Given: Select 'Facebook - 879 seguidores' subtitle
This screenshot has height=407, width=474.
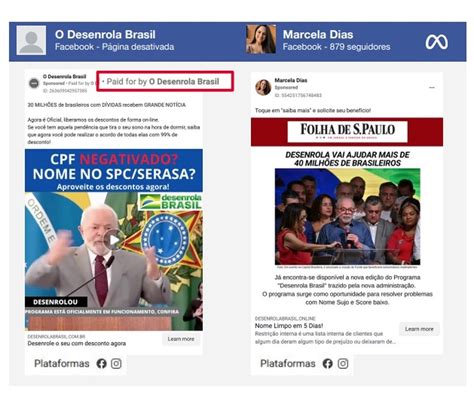Looking at the screenshot, I should [x=336, y=47].
